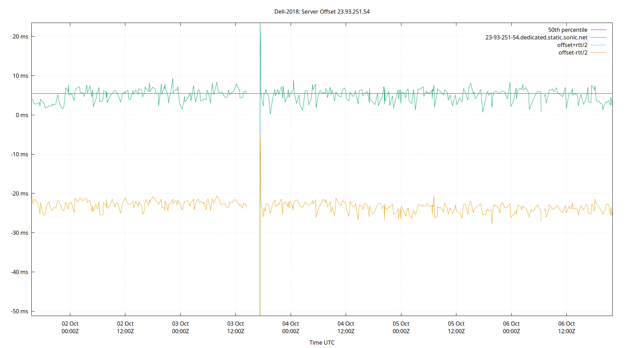Click the -30 ms y-axis label
The height and width of the screenshot is (348, 644).
pos(19,233)
